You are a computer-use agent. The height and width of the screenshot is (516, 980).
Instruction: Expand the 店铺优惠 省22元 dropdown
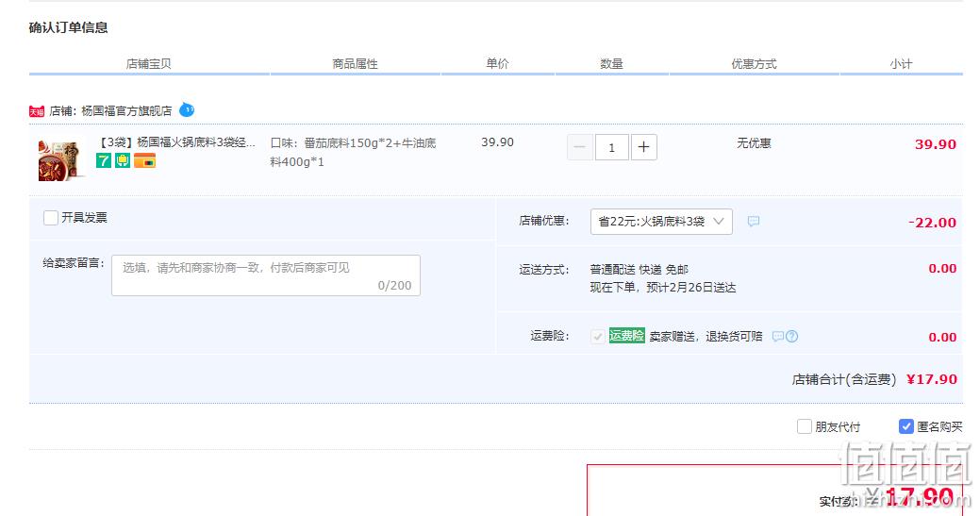point(661,221)
